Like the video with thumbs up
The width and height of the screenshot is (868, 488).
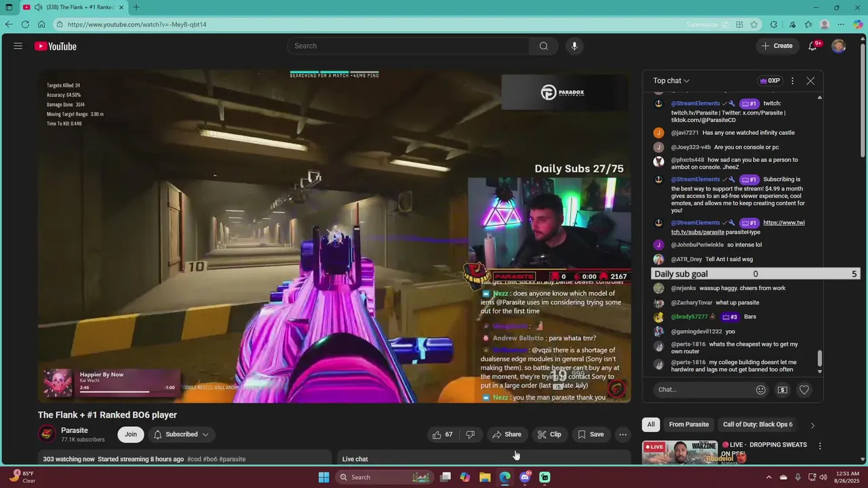click(443, 434)
